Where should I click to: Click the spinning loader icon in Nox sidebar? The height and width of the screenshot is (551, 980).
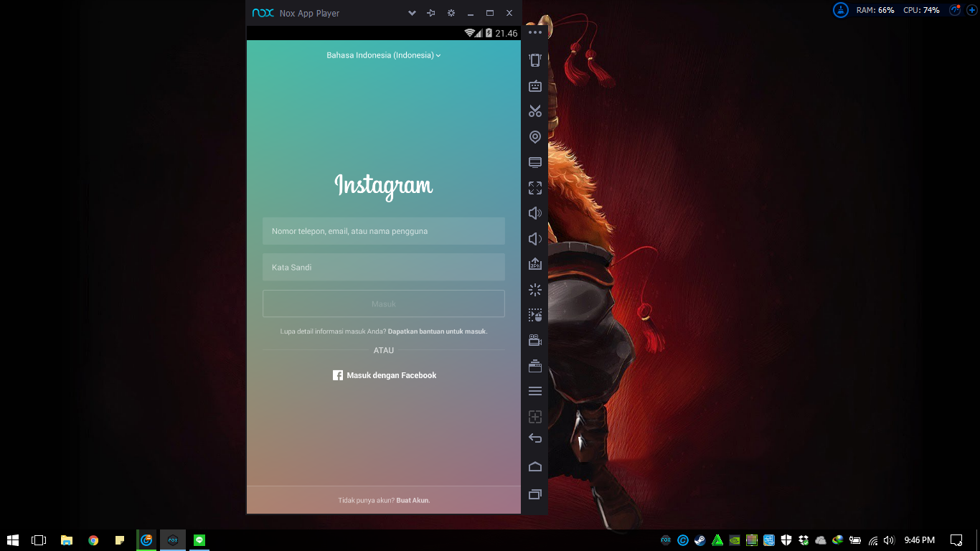[x=534, y=290]
